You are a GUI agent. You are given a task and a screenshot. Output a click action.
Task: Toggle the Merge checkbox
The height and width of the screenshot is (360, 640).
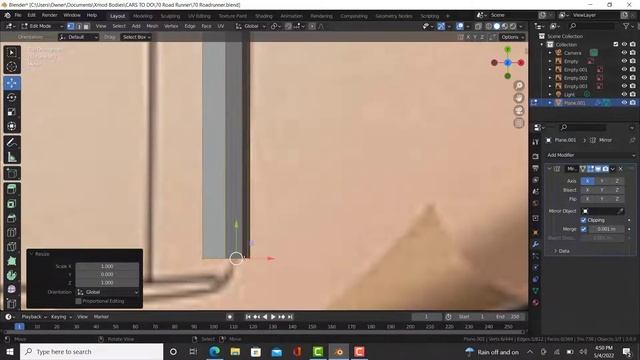[x=584, y=229]
